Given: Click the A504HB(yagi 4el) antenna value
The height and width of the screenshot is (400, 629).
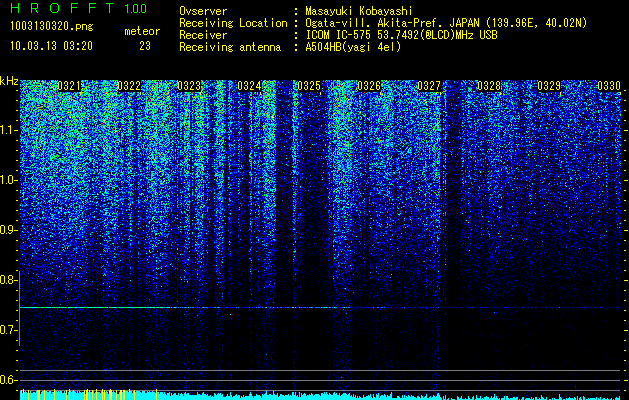Looking at the screenshot, I should coord(353,47).
